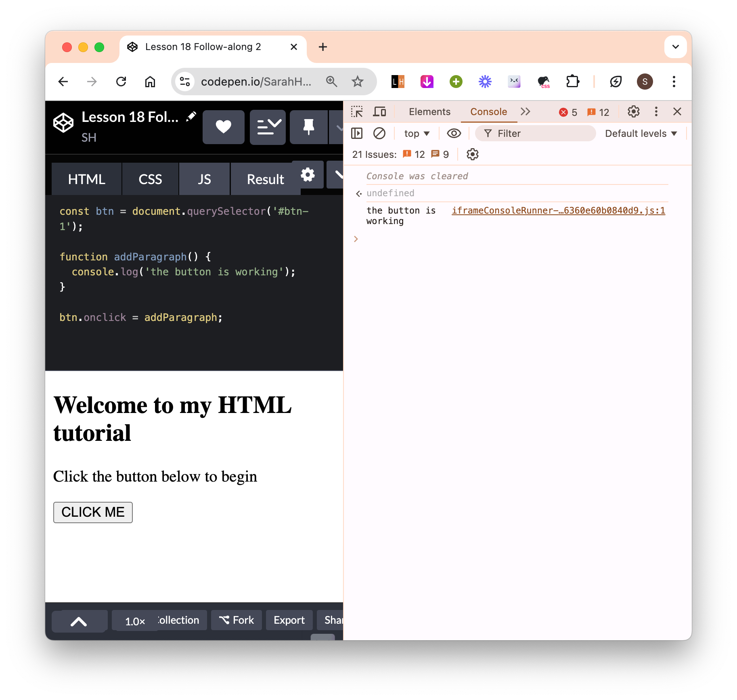Expand the bottom console drawer with up-chevron
The image size is (737, 700).
click(79, 621)
